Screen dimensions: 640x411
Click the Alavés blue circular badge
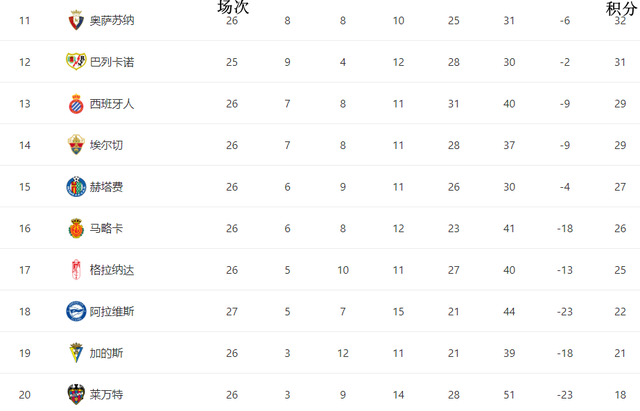click(x=76, y=311)
